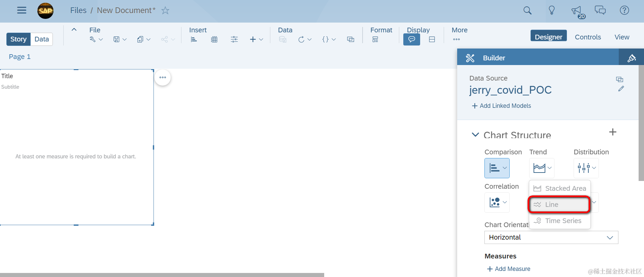Insert an input control slider icon
Screen dimensions: 644x277
[x=234, y=39]
